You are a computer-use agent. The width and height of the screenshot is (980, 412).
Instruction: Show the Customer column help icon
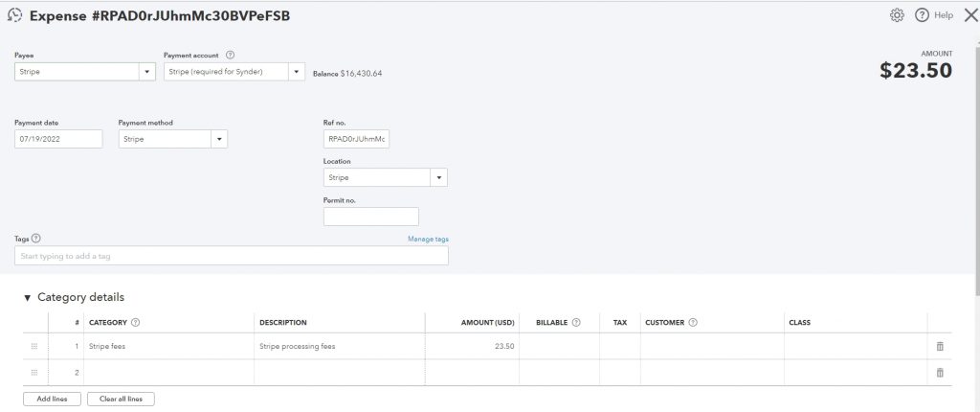tap(693, 323)
